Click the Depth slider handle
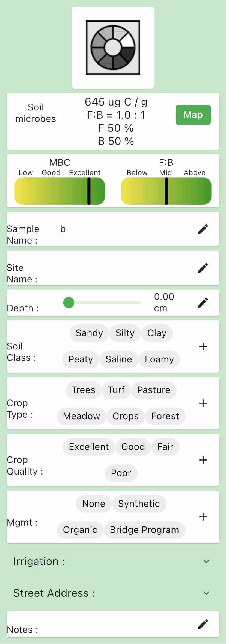Image resolution: width=226 pixels, height=644 pixels. [69, 303]
